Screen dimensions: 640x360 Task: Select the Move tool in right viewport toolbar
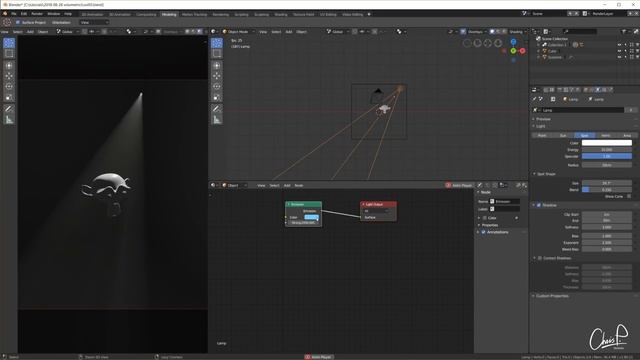217,76
